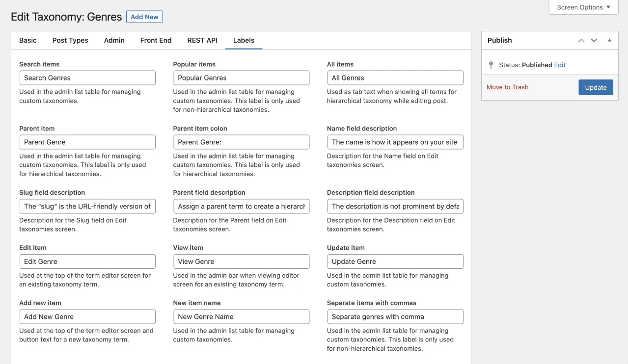Screen dimensions: 628x364
Task: Collapse the Publish panel
Action: point(609,40)
